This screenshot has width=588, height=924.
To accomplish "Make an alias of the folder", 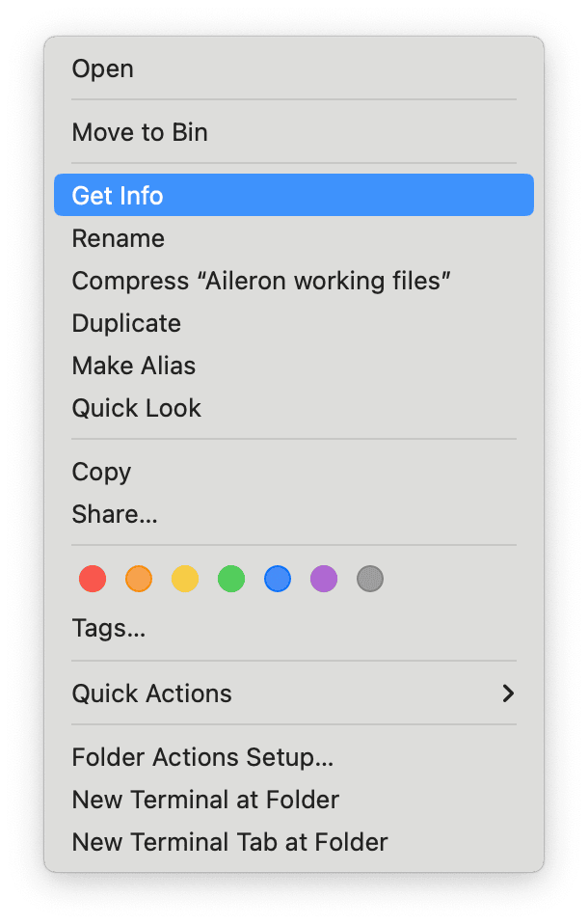I will pyautogui.click(x=133, y=366).
